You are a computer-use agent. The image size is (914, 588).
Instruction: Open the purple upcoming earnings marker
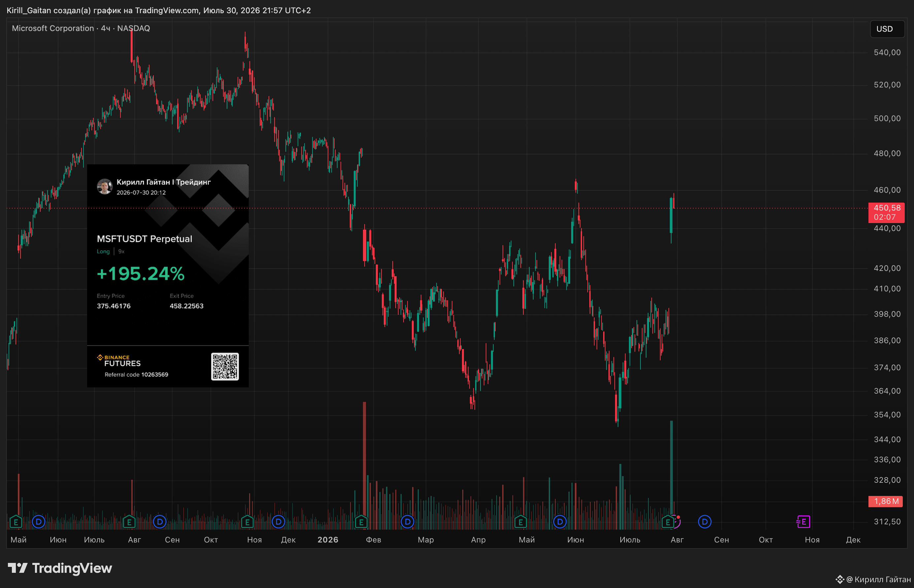click(x=803, y=522)
